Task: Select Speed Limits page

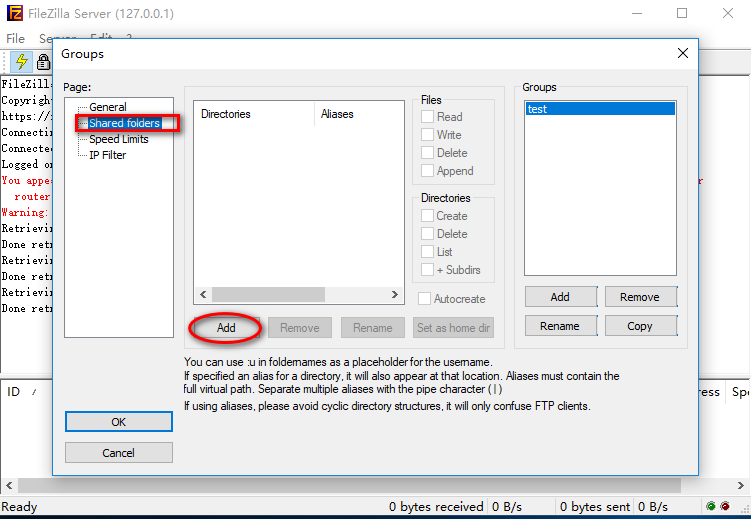Action: pyautogui.click(x=119, y=139)
